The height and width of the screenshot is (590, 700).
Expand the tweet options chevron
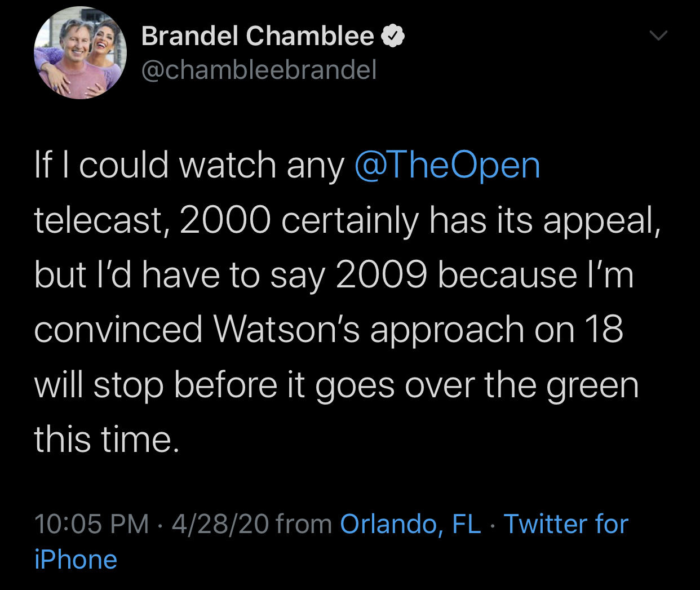658,36
